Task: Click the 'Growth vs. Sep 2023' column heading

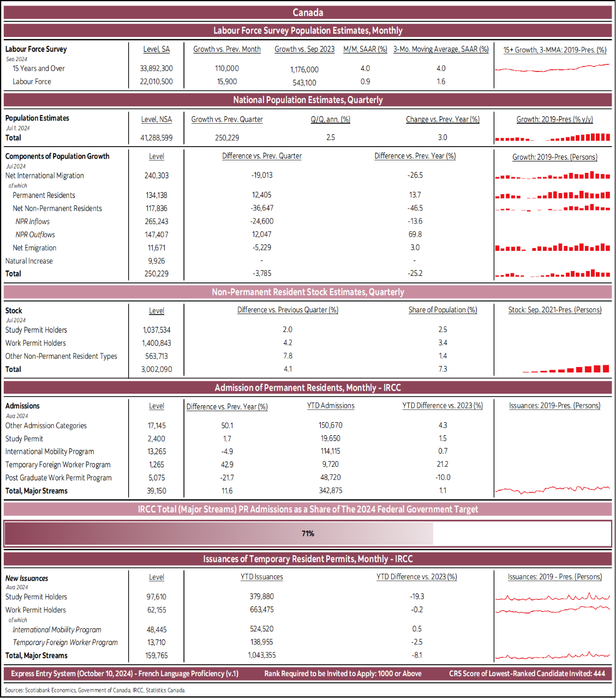Action: point(304,49)
